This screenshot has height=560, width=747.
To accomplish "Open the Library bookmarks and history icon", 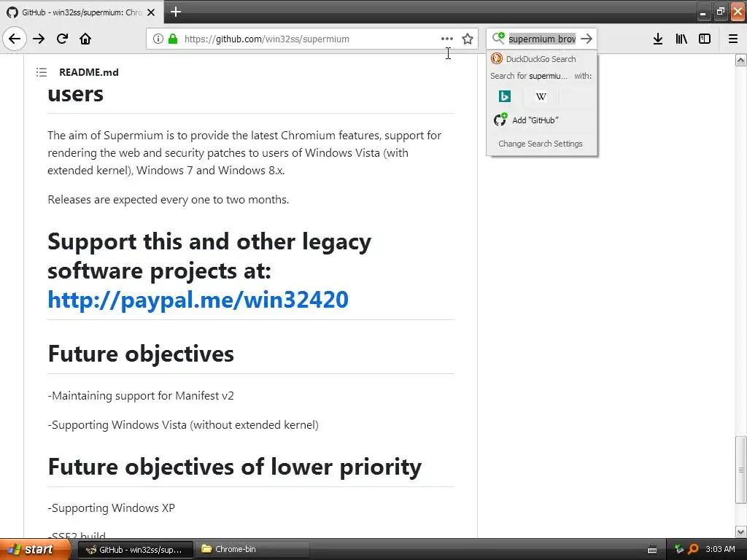I will (x=681, y=39).
